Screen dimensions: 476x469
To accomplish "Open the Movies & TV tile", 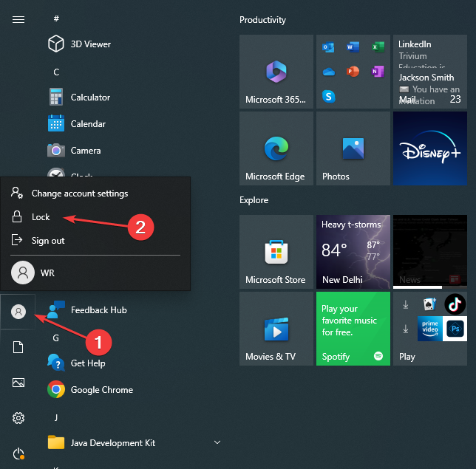I will tap(276, 329).
